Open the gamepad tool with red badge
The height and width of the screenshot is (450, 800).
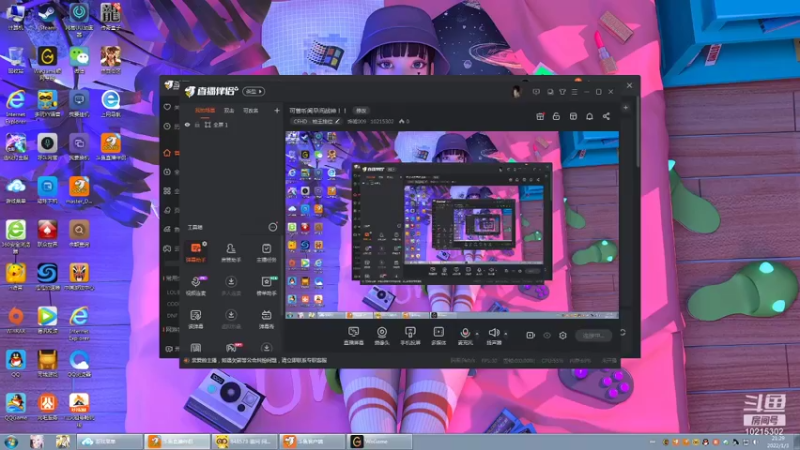pyautogui.click(x=232, y=347)
